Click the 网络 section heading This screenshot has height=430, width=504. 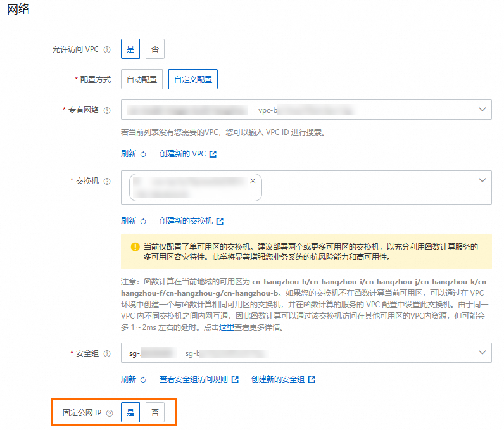click(x=18, y=9)
